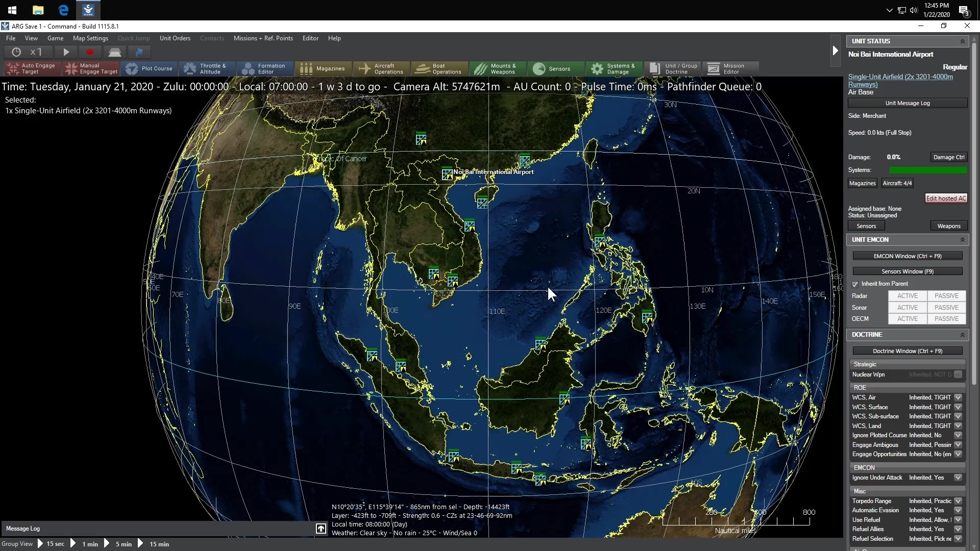
Task: Set Sonar to ACTIVE
Action: (908, 308)
